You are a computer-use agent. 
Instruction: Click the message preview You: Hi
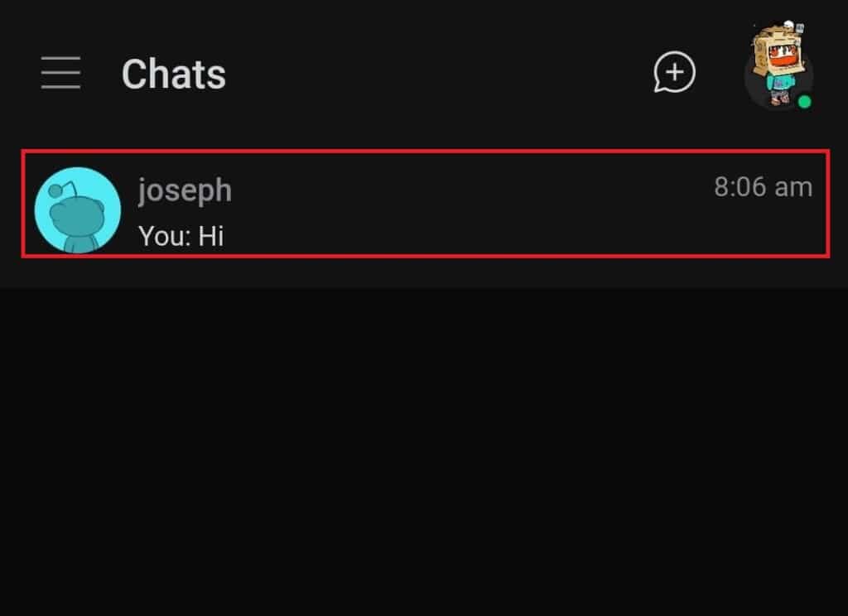click(183, 237)
